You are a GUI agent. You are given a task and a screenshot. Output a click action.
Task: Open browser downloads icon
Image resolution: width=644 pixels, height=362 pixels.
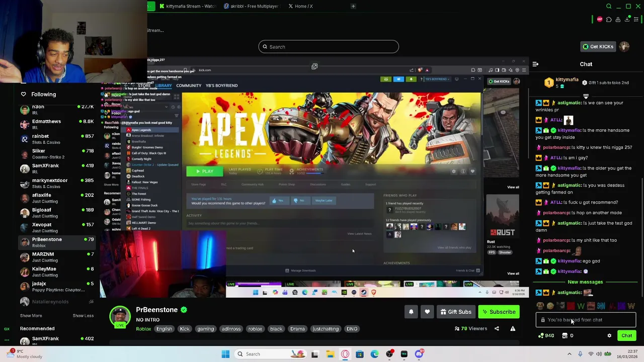[x=627, y=19]
